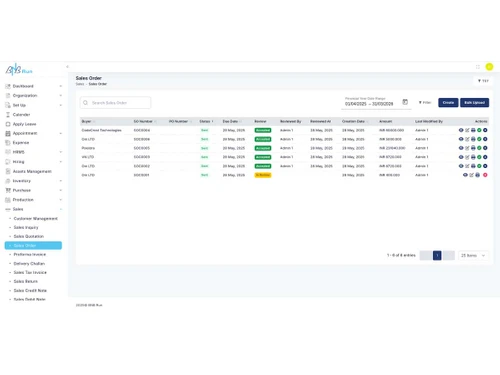500x375 pixels.
Task: Click the red delete icon in last row
Action: 485,175
